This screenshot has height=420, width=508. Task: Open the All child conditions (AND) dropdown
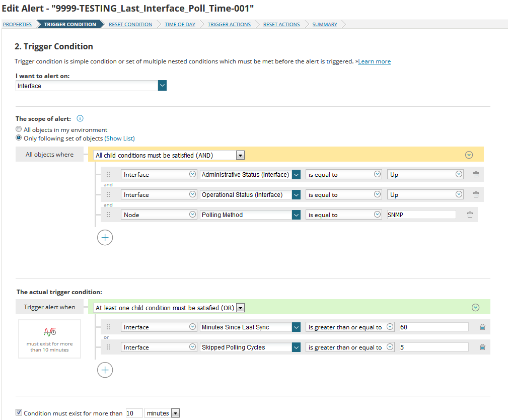pos(240,155)
